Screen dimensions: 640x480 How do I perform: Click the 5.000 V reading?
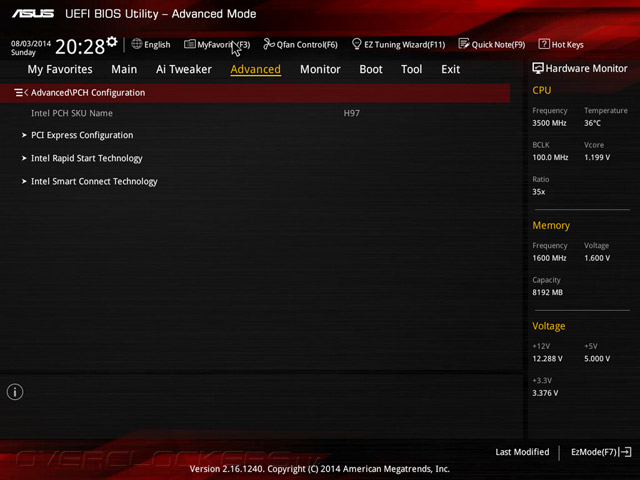597,358
